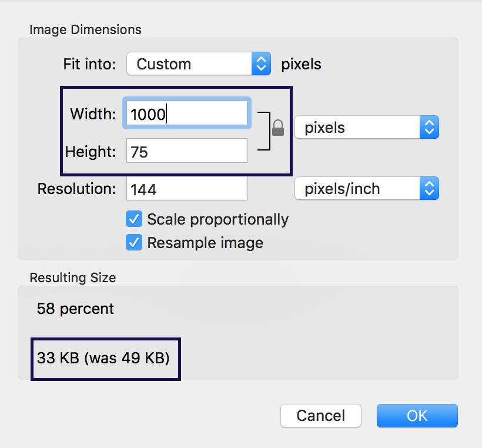
Task: Click the Width label
Action: tap(93, 113)
